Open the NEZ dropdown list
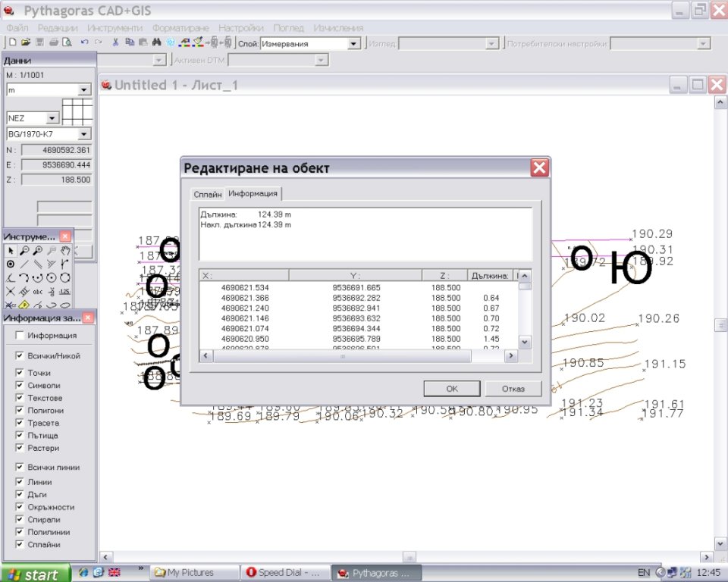The height and width of the screenshot is (582, 728). click(52, 118)
